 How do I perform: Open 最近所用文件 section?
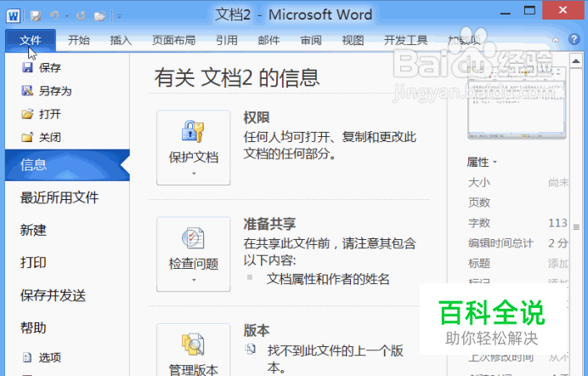click(59, 197)
